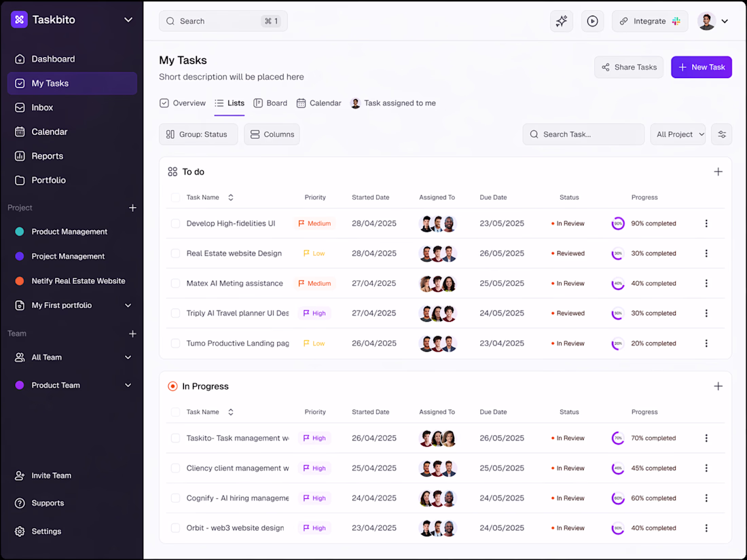Select all tasks in In Progress header checkbox
The width and height of the screenshot is (747, 560).
pos(175,412)
